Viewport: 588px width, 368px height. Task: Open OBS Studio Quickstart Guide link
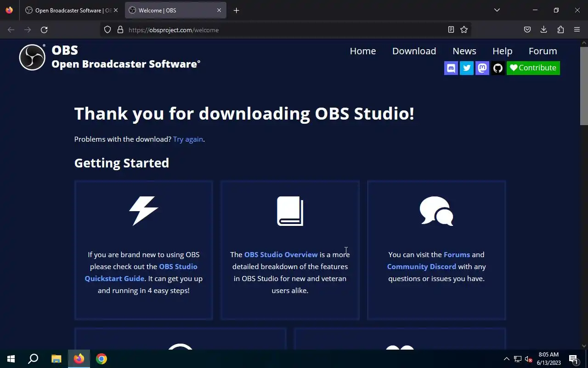pyautogui.click(x=141, y=272)
